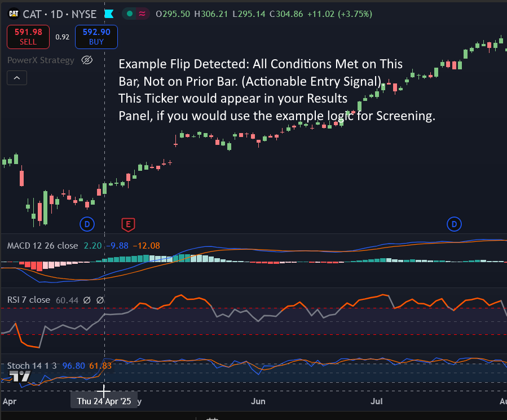Screen dimensions: 507x420
Task: Select the MACD 12 26 close legend
Action: 42,246
